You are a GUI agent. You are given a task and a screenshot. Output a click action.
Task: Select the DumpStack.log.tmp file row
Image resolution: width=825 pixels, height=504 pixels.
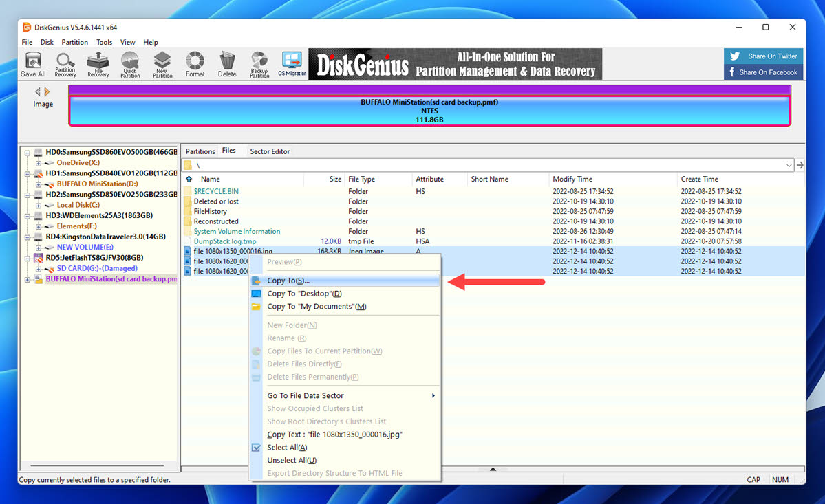coord(493,241)
